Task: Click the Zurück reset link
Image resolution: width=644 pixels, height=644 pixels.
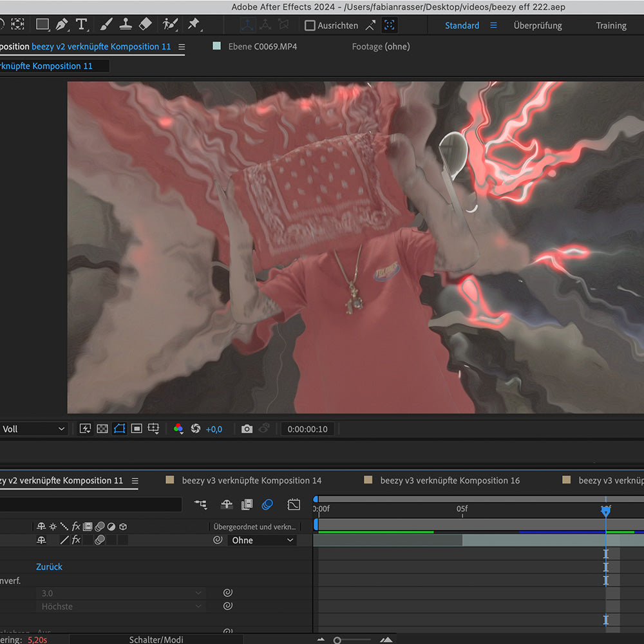Action: 49,567
